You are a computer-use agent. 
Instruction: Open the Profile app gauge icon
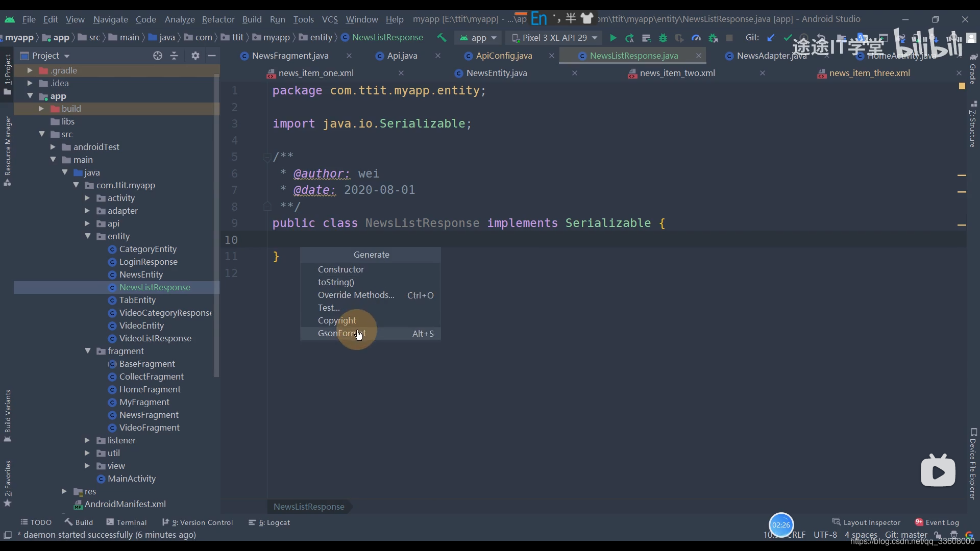tap(696, 38)
